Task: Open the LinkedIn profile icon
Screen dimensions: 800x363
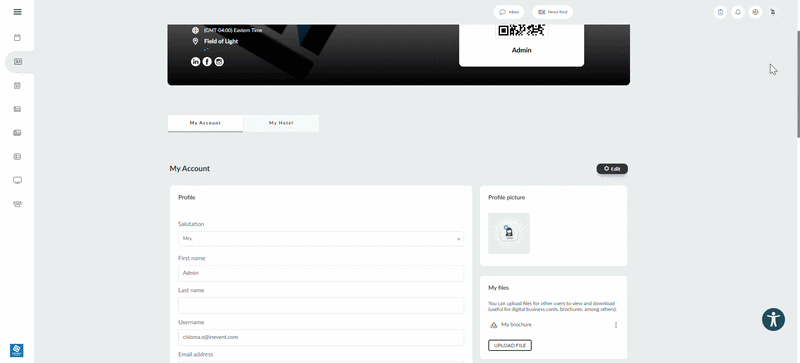Action: pyautogui.click(x=195, y=62)
